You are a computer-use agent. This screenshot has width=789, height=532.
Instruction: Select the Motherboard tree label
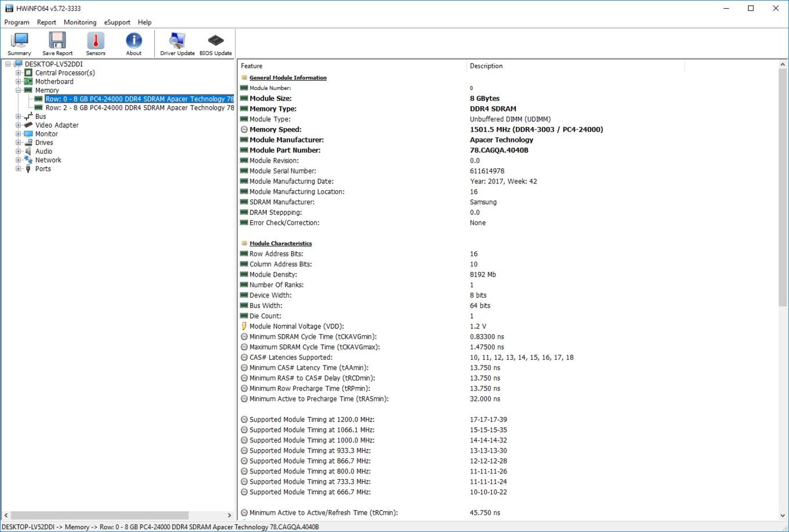(x=54, y=82)
